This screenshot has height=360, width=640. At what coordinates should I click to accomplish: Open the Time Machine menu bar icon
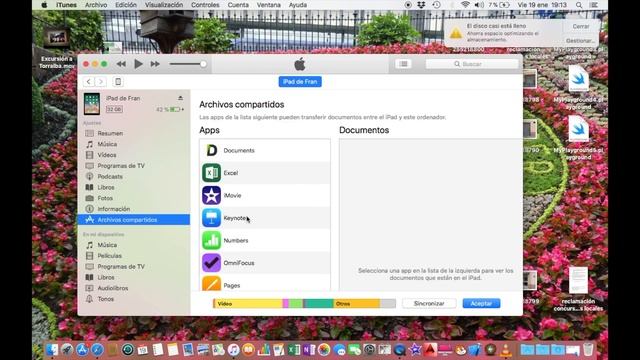click(436, 5)
